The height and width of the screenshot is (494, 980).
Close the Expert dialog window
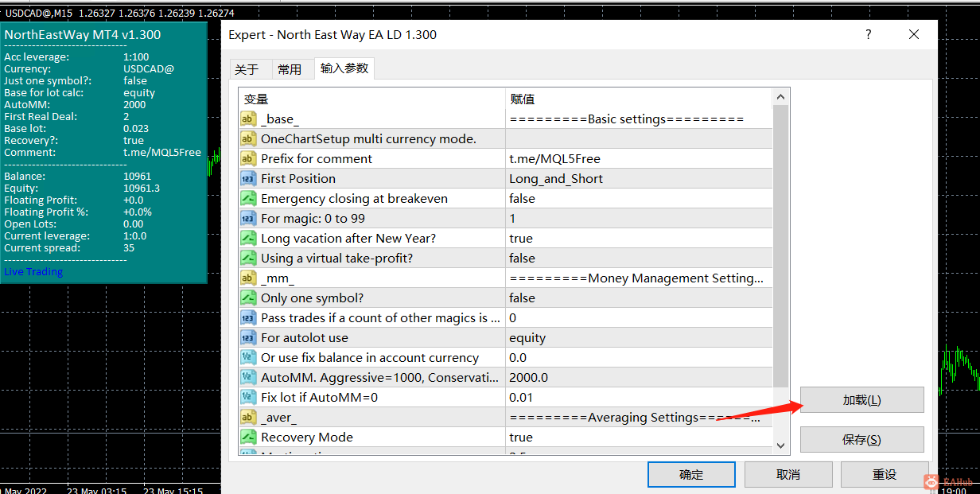[x=914, y=35]
